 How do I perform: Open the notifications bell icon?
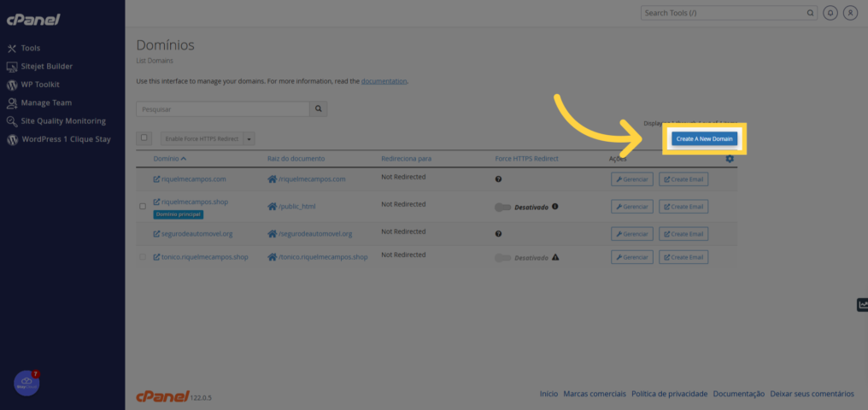click(x=830, y=13)
